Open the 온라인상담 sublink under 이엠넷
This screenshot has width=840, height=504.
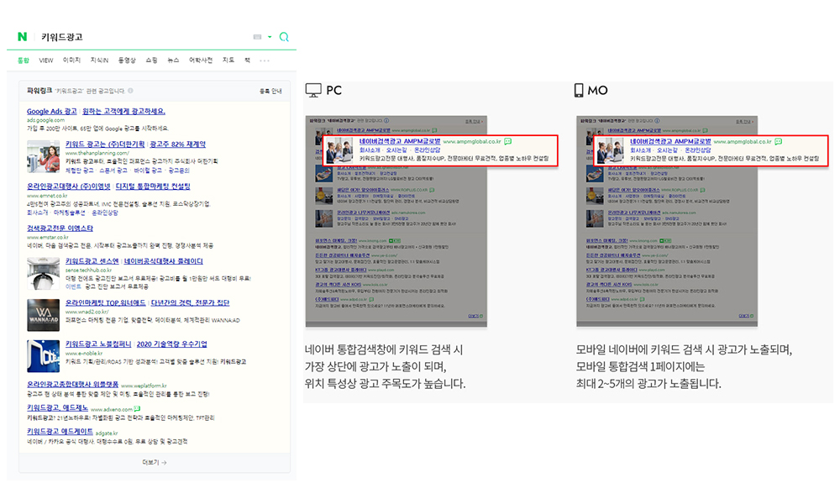point(105,213)
